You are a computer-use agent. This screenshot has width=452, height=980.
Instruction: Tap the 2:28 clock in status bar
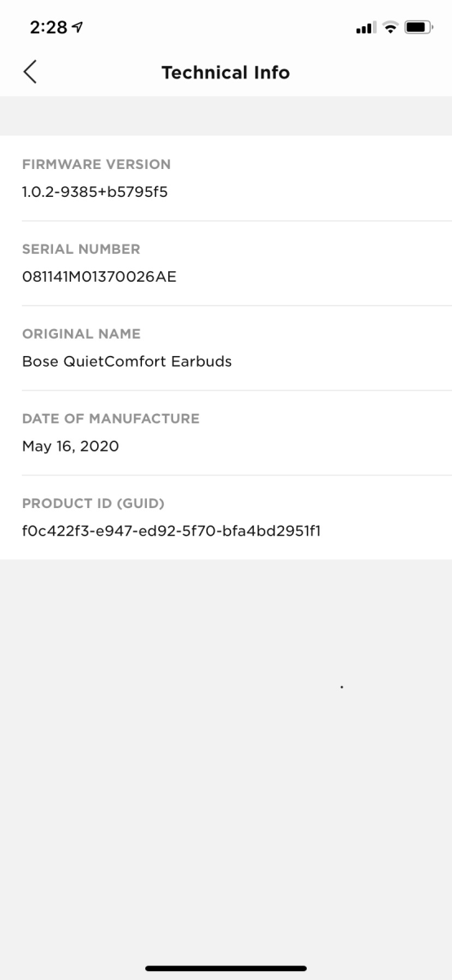click(x=47, y=28)
